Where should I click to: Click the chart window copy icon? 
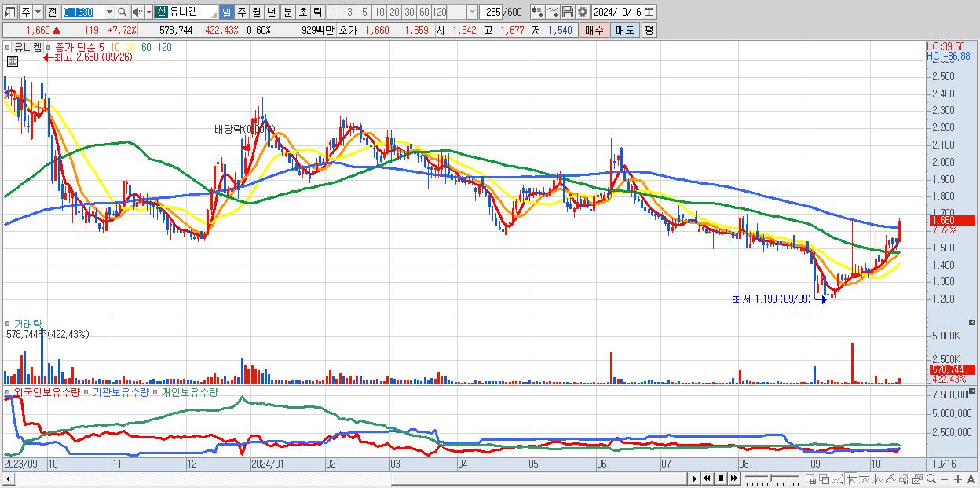pos(917,479)
